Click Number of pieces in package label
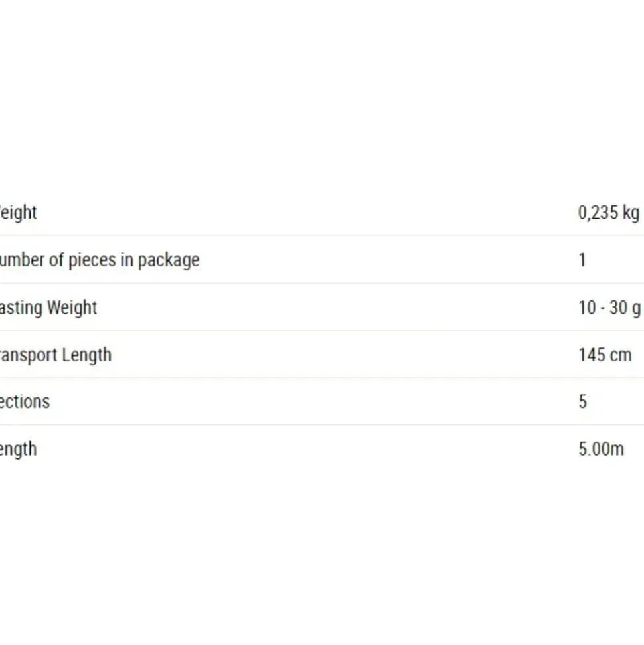644x645 pixels. [x=100, y=260]
